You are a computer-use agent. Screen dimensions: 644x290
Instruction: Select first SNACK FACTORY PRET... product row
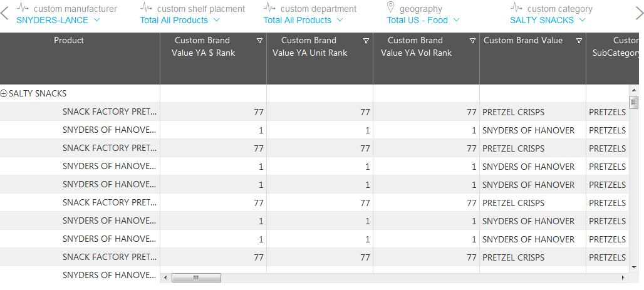[110, 112]
